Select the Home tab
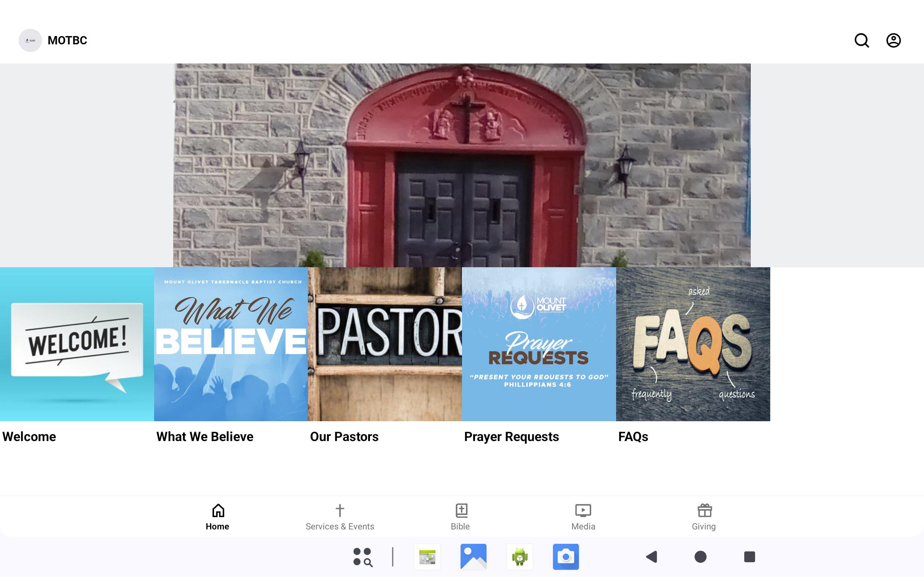Viewport: 924px width, 577px height. click(218, 517)
